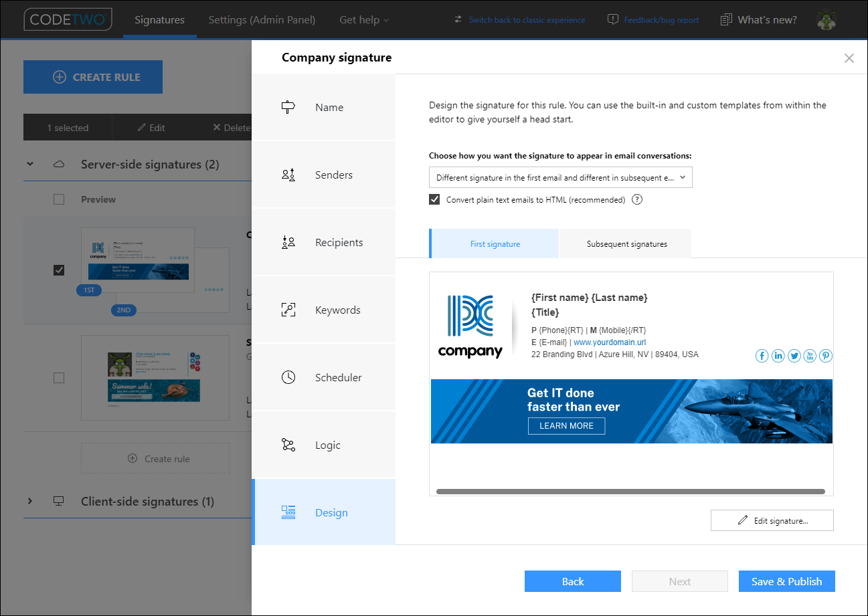868x616 pixels.
Task: Click www.yourdomain.url link in signature
Action: click(610, 342)
